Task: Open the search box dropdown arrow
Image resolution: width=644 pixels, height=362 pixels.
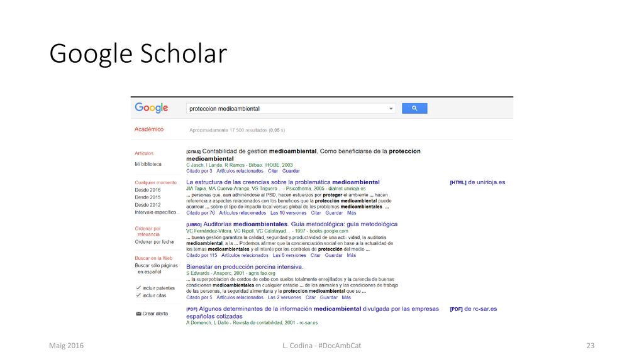Action: pyautogui.click(x=391, y=109)
